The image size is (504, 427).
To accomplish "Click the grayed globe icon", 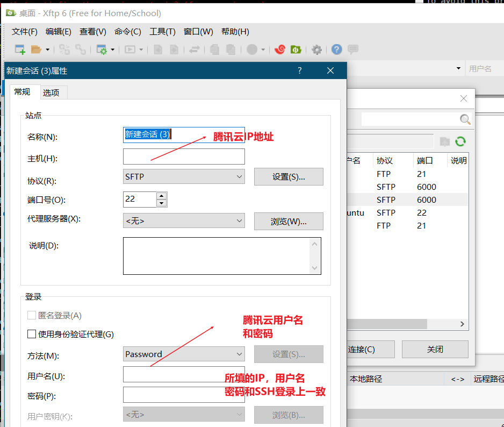I will click(252, 49).
